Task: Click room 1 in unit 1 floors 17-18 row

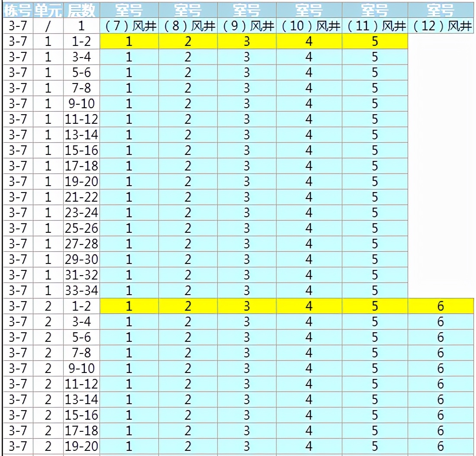Action: pos(129,166)
